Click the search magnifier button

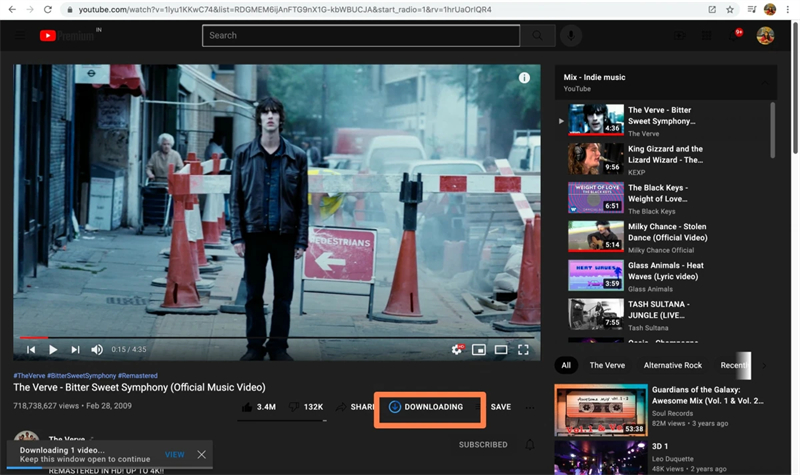tap(537, 35)
